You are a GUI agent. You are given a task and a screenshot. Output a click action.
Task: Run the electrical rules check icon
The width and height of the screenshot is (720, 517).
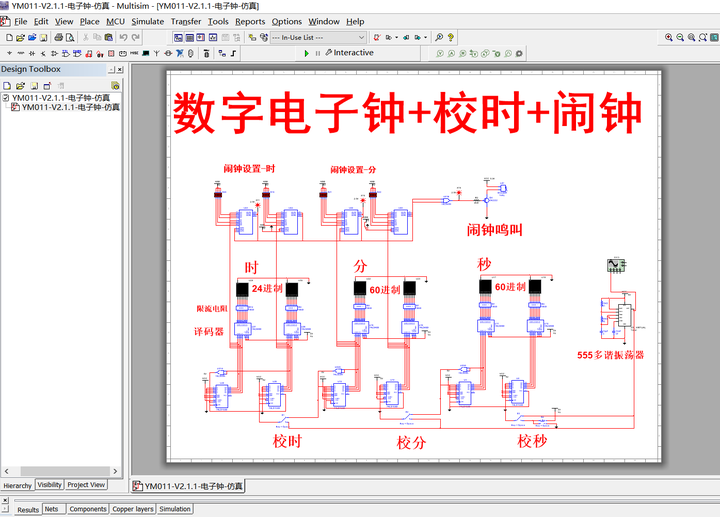click(x=377, y=38)
